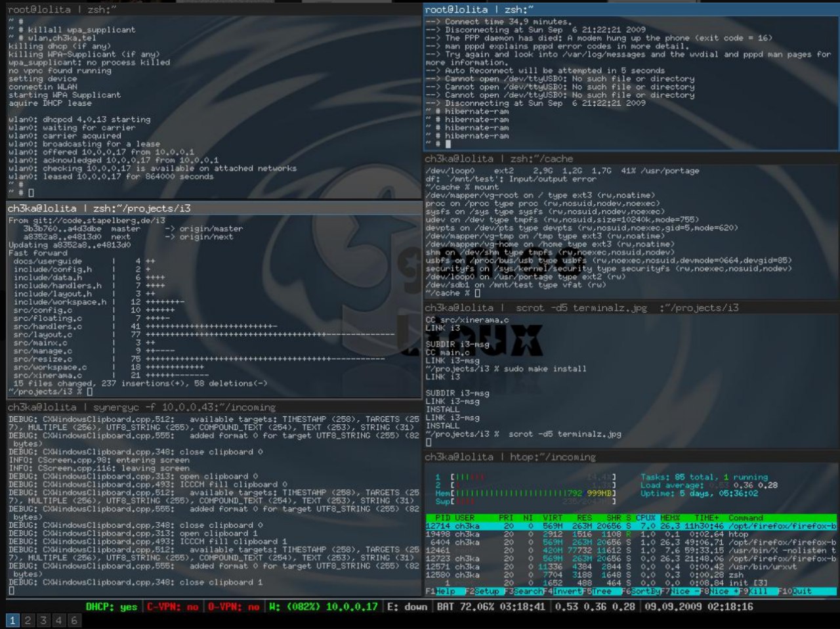Click the htop CPU 1 usage bar
Viewport: 840px width, 629px height.
[x=525, y=477]
